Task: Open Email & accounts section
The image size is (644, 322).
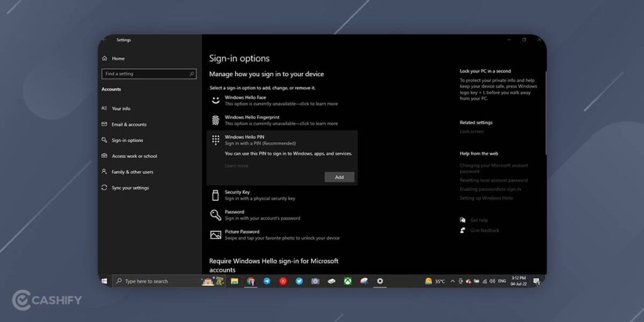Action: point(124,125)
